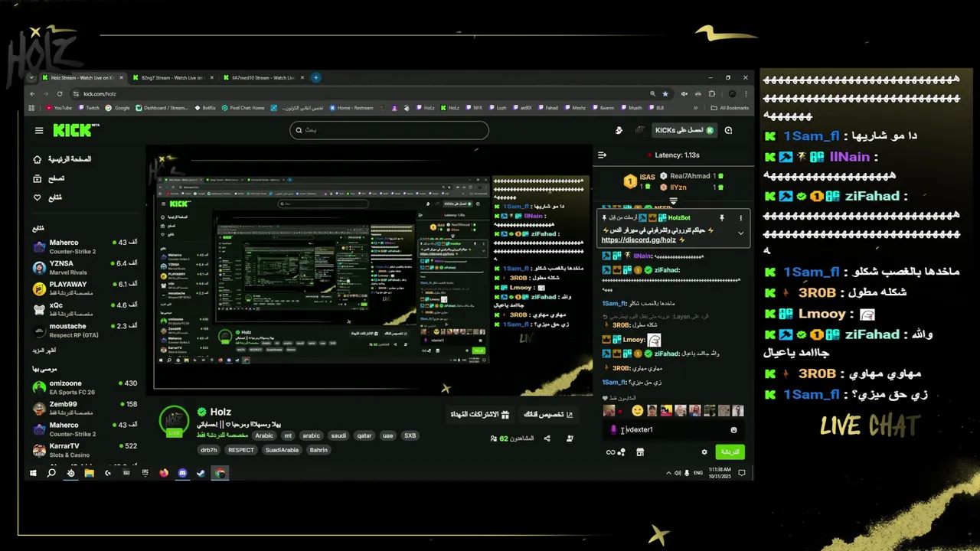Click the infinity icon below chat input
980x551 pixels.
[610, 452]
